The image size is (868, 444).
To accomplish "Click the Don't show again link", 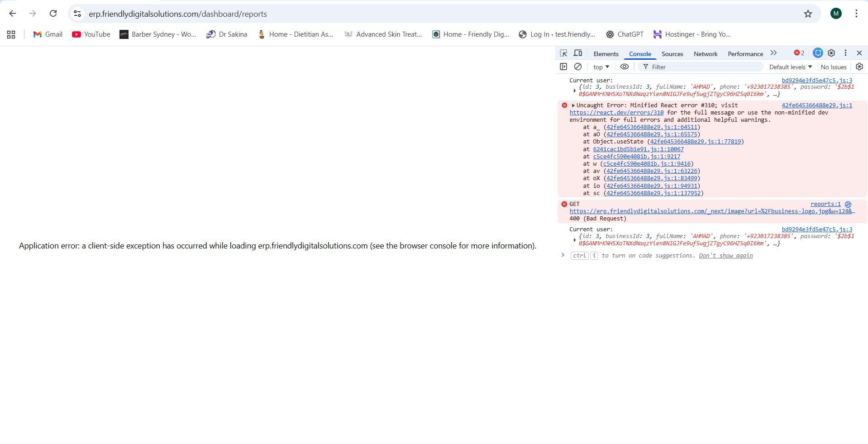I will pos(725,256).
